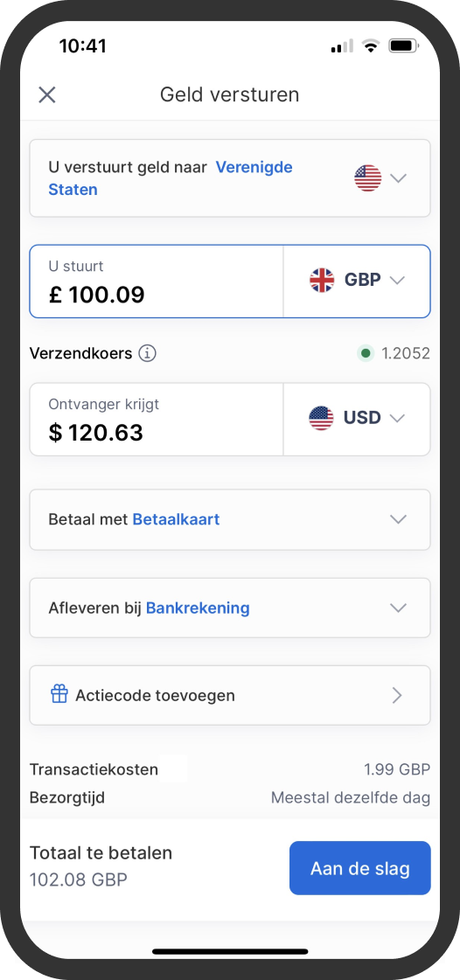The image size is (460, 980).
Task: Open the GBP currency dropdown
Action: pos(357,281)
